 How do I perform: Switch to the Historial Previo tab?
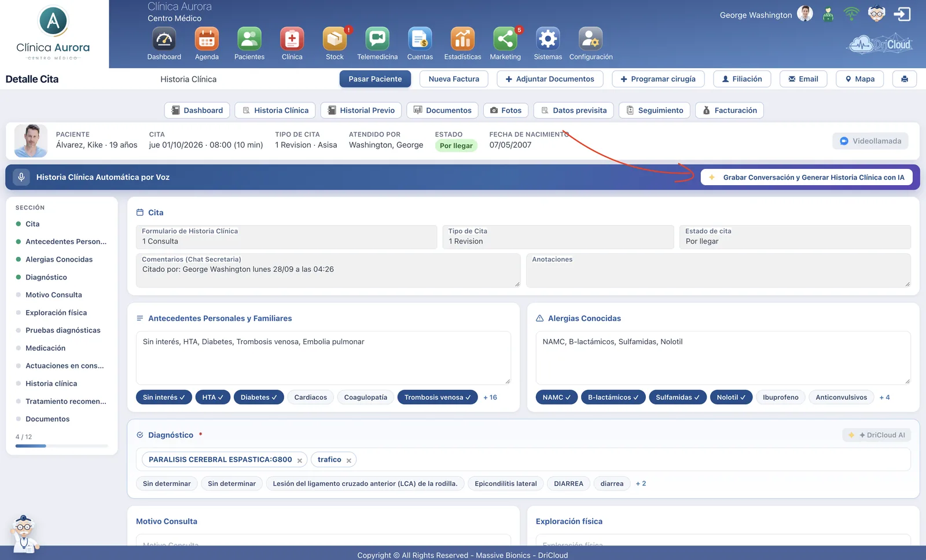pos(361,110)
